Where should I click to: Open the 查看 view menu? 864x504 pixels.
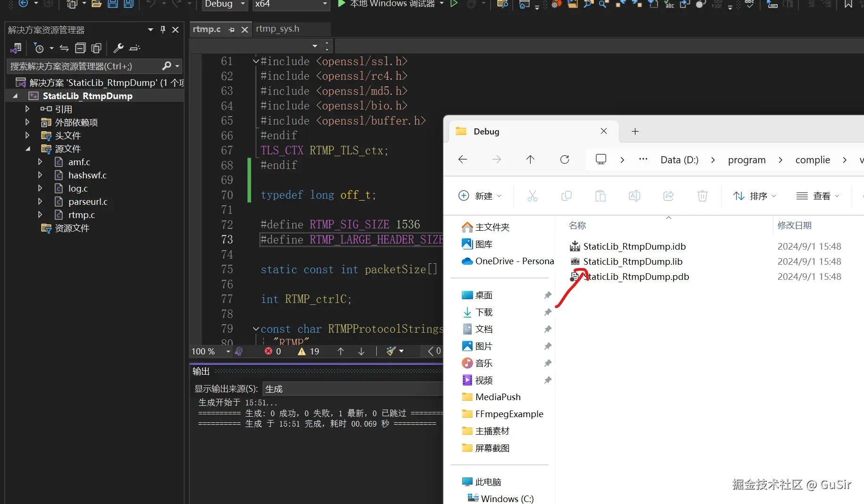[818, 196]
